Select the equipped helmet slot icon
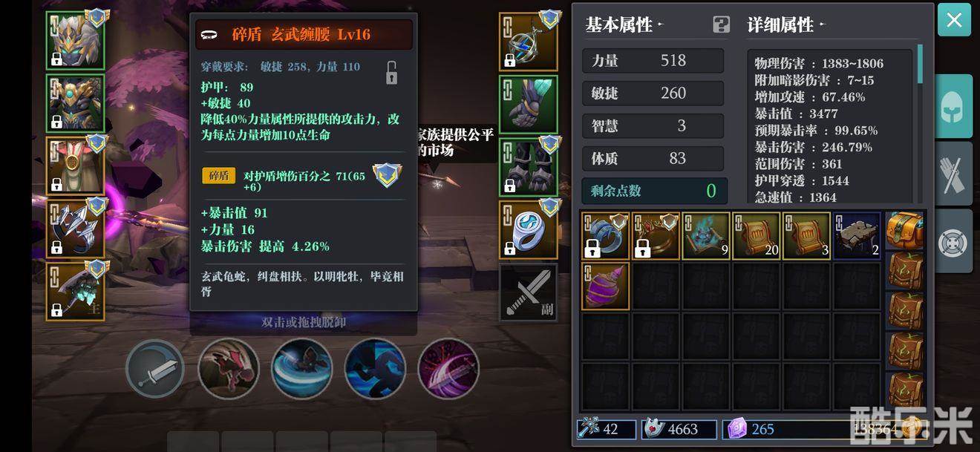This screenshot has height=452, width=980. (75, 40)
